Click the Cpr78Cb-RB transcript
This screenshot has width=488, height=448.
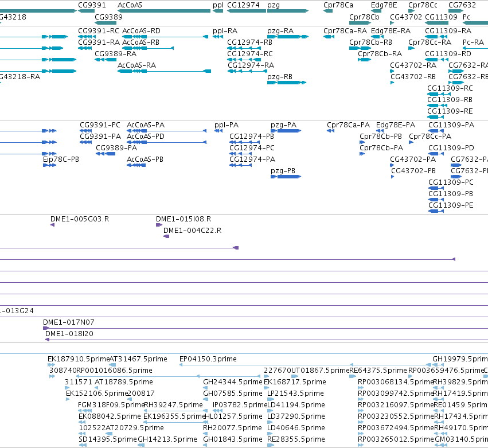coord(360,48)
